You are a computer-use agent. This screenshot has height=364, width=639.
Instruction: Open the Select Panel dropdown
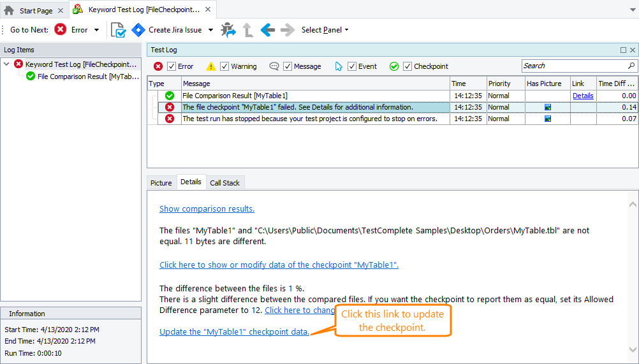325,30
